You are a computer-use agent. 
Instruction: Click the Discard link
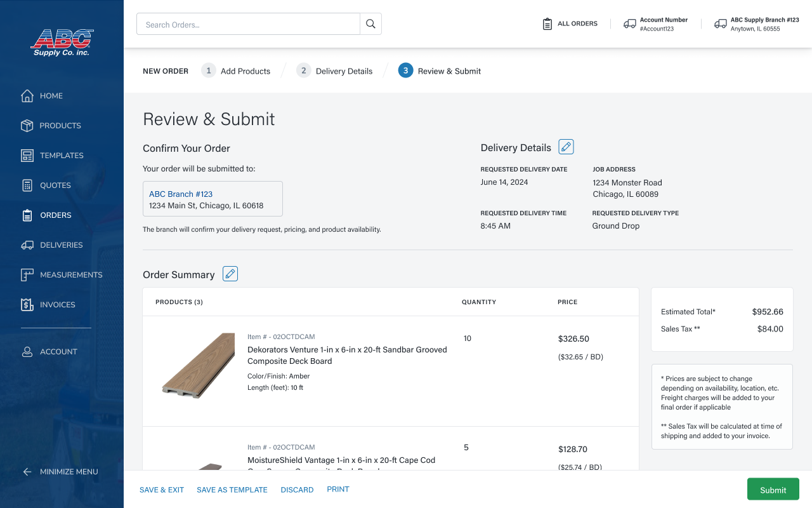297,490
